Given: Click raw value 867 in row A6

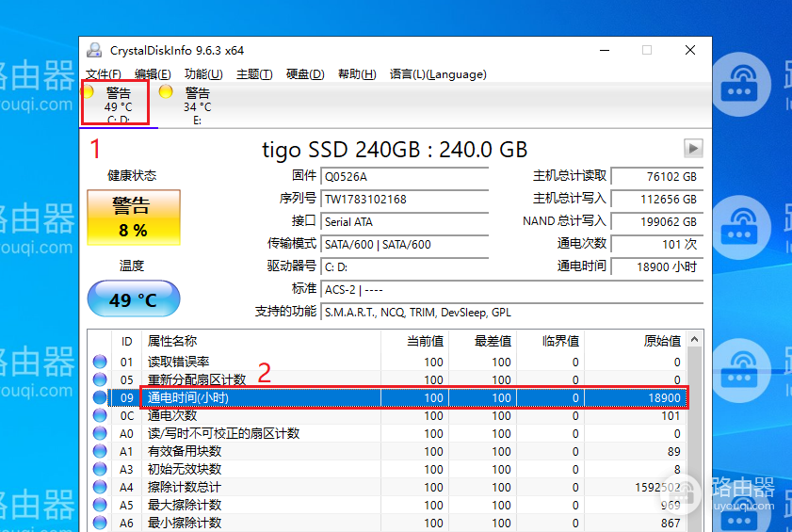Looking at the screenshot, I should [671, 523].
